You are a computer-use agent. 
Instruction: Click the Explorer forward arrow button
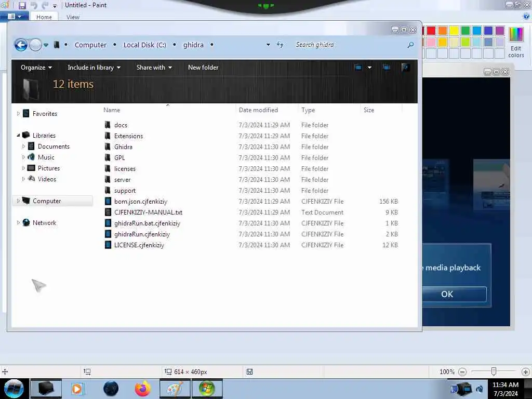tap(35, 45)
